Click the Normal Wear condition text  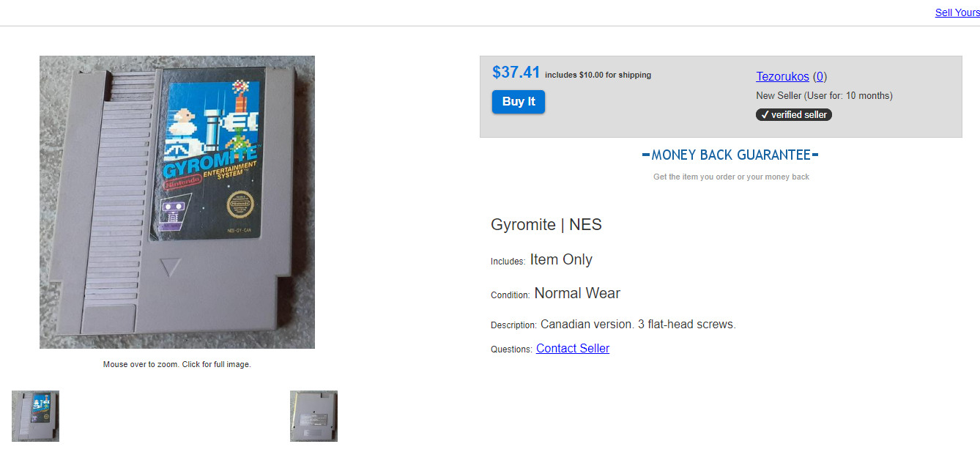pyautogui.click(x=577, y=293)
